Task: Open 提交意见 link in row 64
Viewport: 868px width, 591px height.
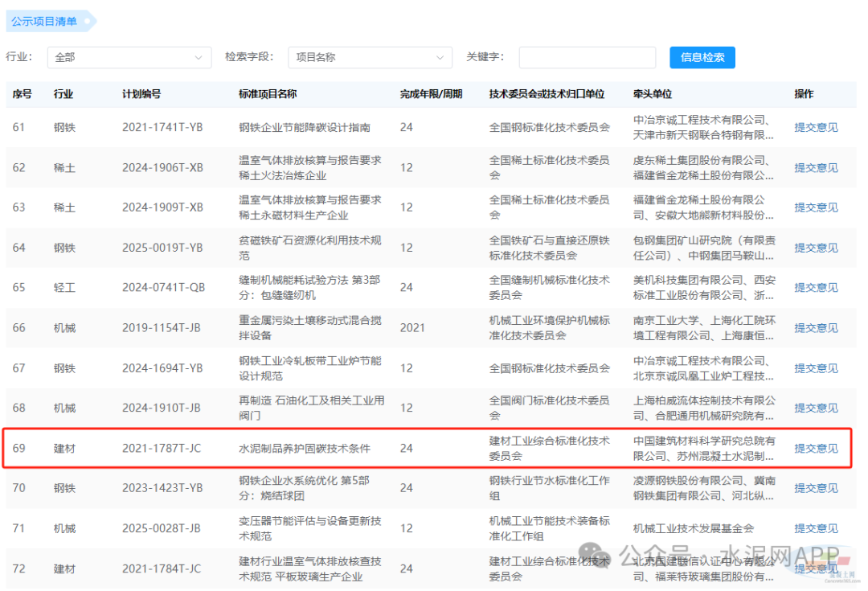Action: (816, 248)
